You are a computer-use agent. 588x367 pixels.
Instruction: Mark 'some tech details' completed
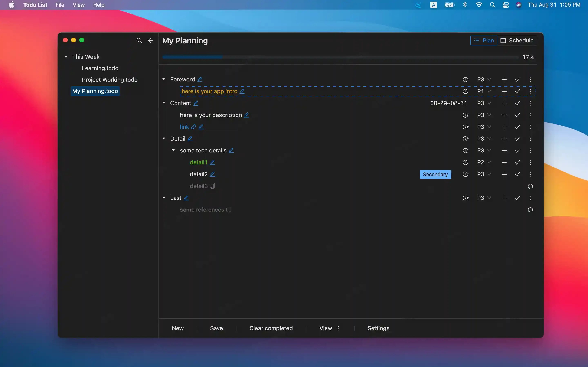pos(517,150)
